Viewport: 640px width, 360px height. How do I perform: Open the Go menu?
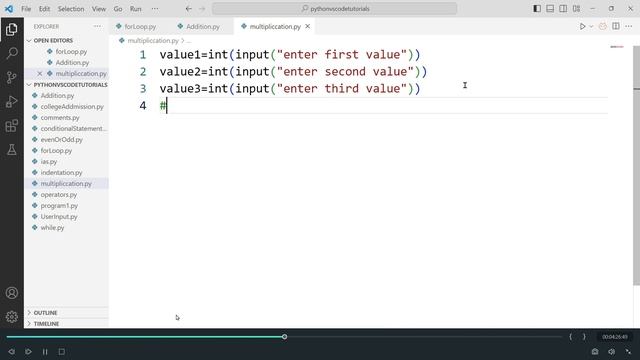[x=118, y=9]
